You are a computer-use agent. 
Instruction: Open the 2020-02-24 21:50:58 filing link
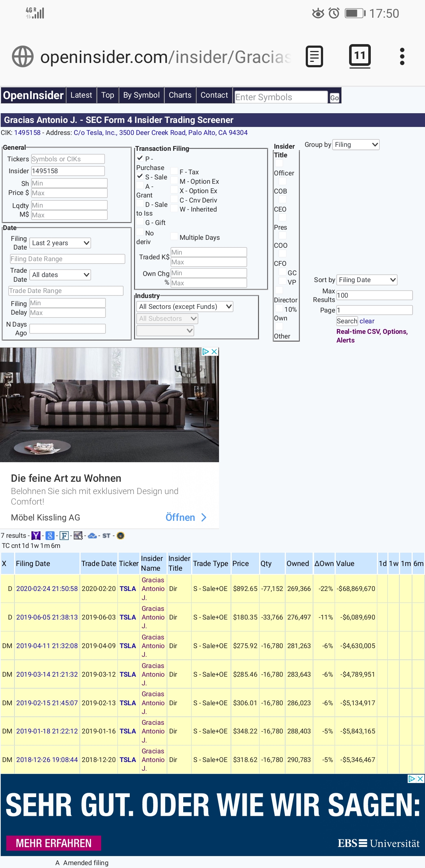point(47,589)
